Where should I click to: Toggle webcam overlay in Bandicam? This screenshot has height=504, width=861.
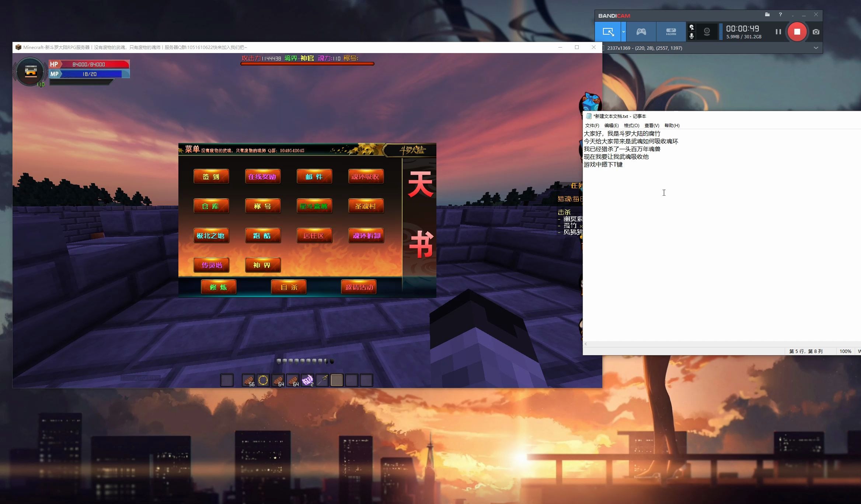point(707,32)
